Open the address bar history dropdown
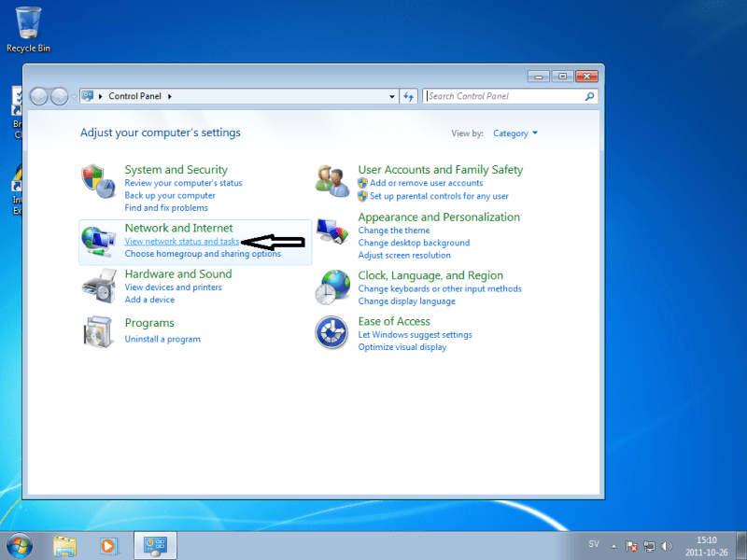Screen dimensions: 747x560 click(392, 96)
